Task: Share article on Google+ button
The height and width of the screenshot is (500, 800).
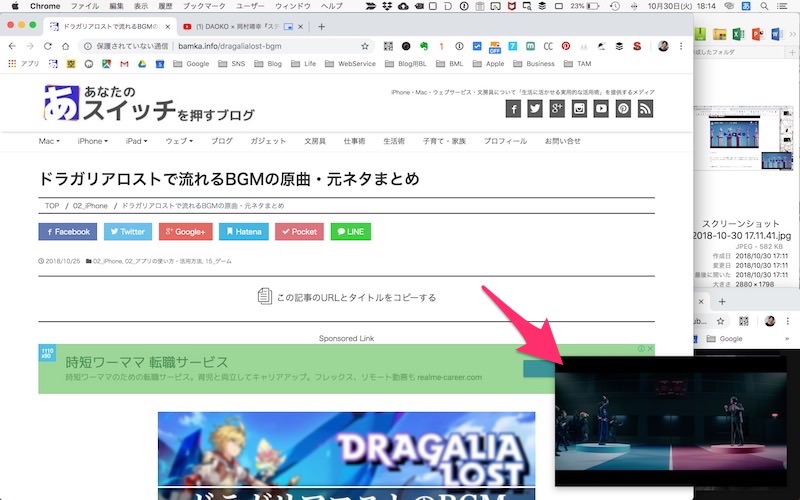Action: pos(185,232)
